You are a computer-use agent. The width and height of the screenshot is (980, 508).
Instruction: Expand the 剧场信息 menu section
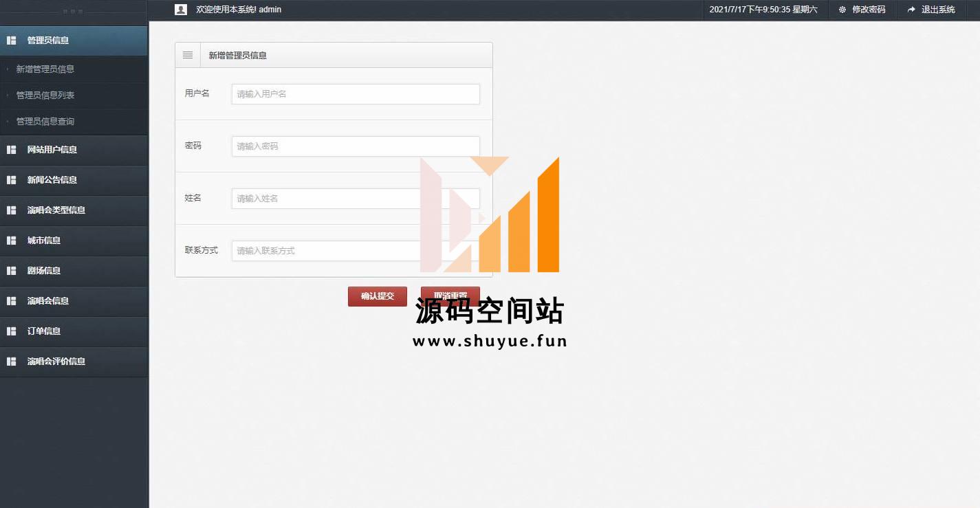coord(74,271)
